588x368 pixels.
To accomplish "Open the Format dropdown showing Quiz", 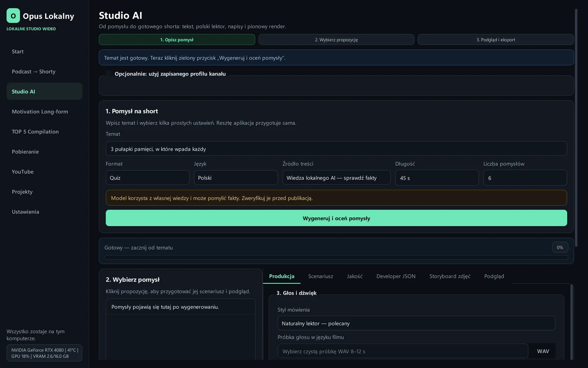I will (x=147, y=178).
